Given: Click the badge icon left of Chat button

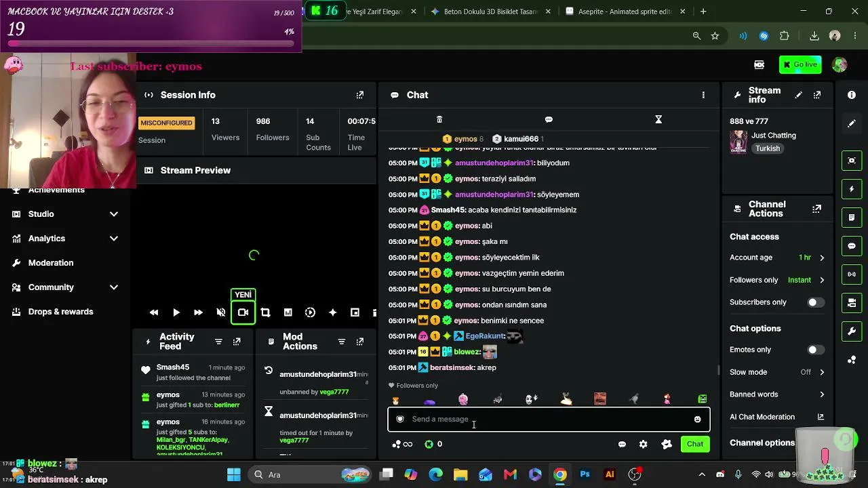Looking at the screenshot, I should click(x=667, y=444).
